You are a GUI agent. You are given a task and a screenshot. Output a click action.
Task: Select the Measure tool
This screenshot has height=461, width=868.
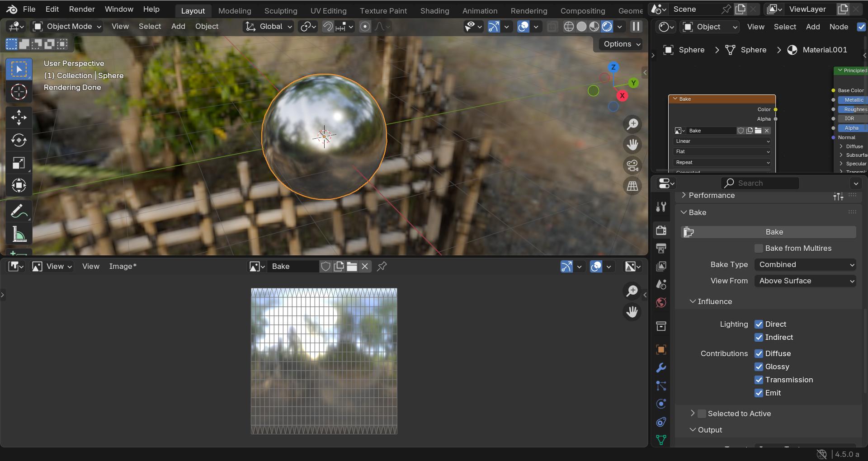point(19,234)
